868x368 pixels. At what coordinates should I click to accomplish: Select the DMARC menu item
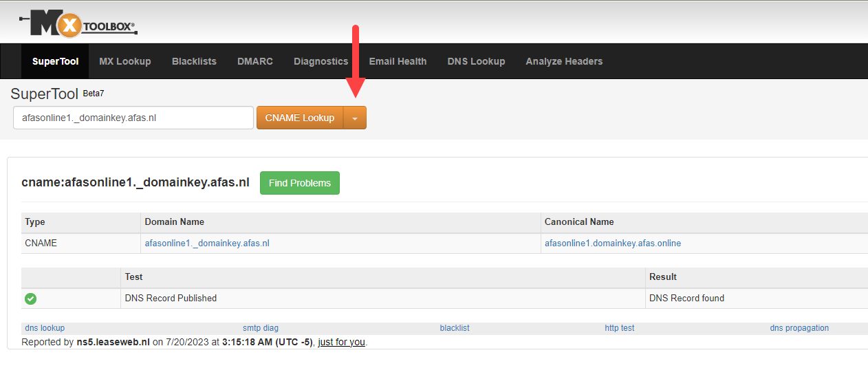pos(255,61)
